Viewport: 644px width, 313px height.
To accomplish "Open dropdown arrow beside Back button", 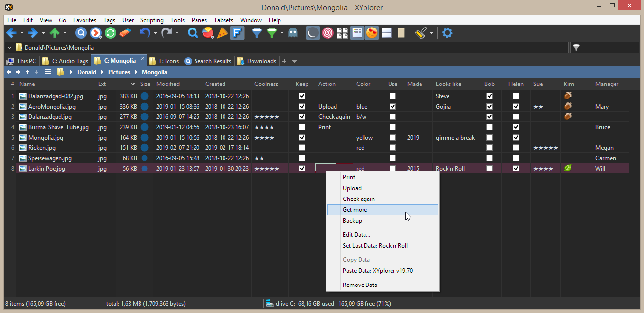I will pyautogui.click(x=22, y=33).
